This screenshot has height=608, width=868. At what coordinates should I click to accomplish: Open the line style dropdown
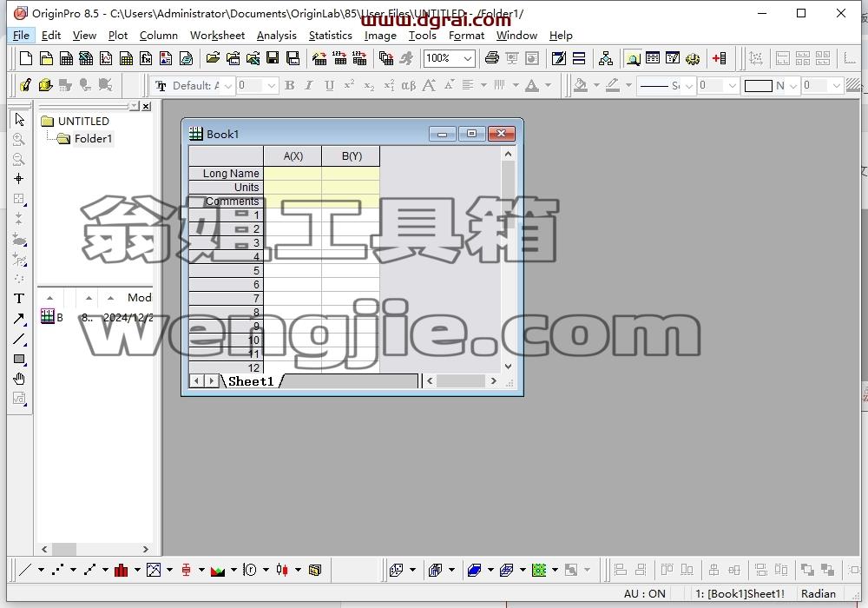688,86
